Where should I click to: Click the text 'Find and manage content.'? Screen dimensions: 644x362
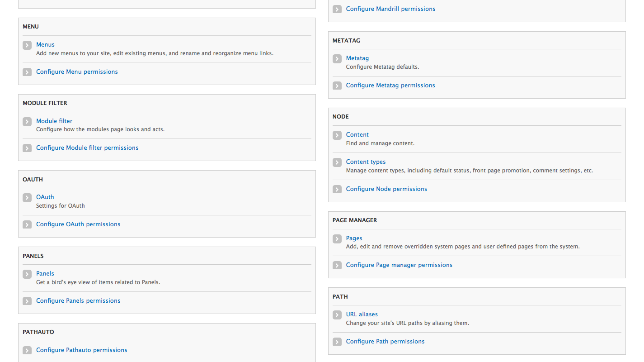380,143
